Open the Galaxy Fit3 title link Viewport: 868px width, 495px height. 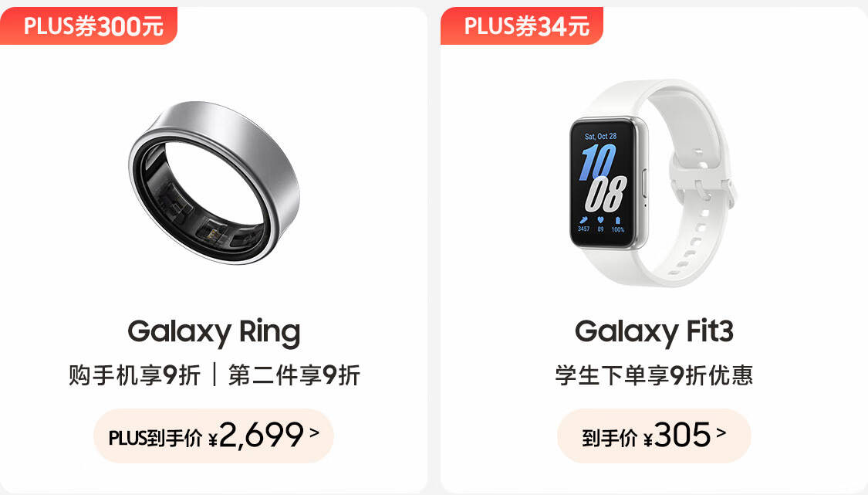(654, 332)
